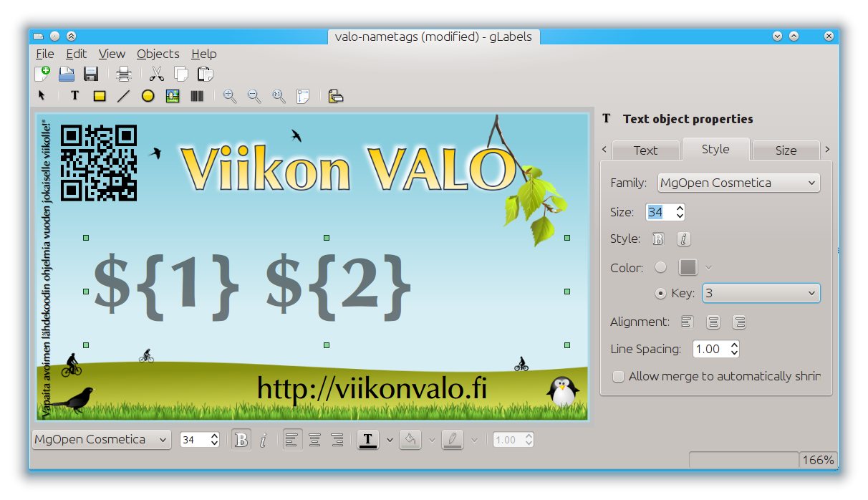Open the bottom MgOpen Cosmetica font dropdown

(x=102, y=440)
